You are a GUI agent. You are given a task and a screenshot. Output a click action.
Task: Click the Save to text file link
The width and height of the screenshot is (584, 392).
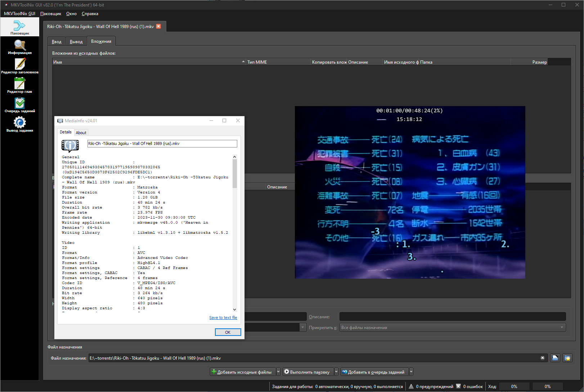223,318
